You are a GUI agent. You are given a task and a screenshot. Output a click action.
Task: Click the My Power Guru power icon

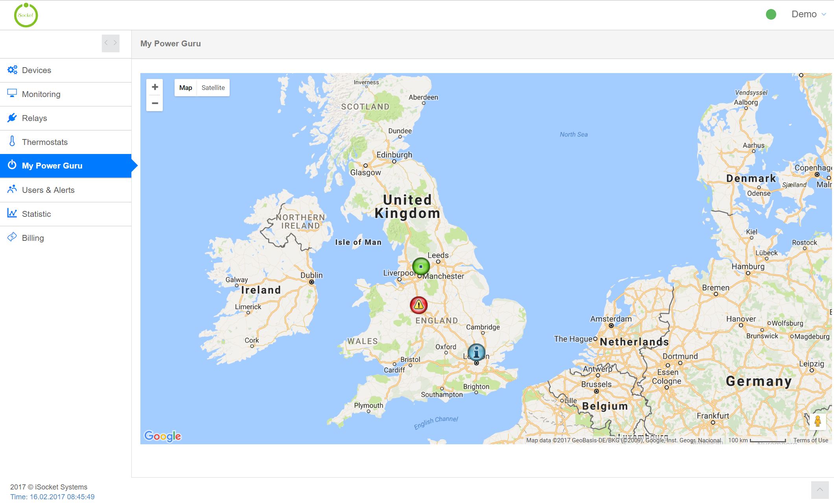point(12,165)
